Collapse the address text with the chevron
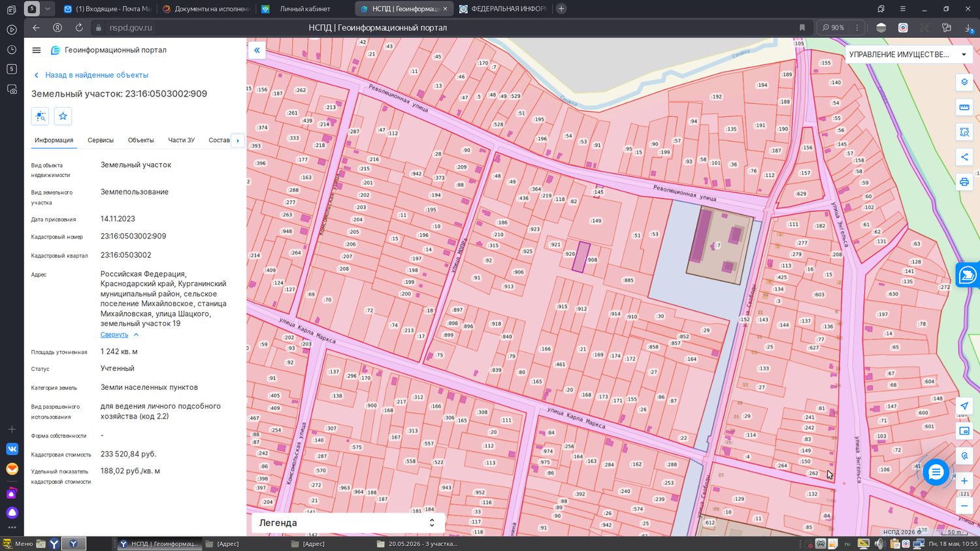980x551 pixels. pyautogui.click(x=136, y=335)
